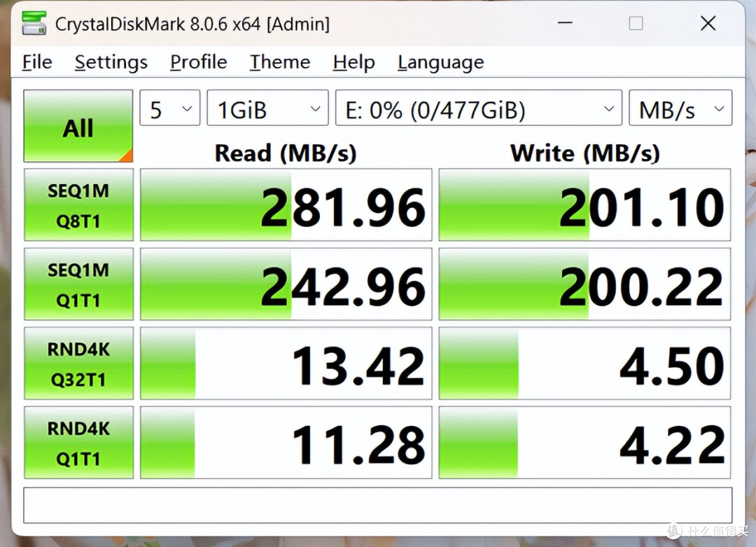Maximize the CrystalDiskMark window
Image resolution: width=756 pixels, height=547 pixels.
pos(636,22)
